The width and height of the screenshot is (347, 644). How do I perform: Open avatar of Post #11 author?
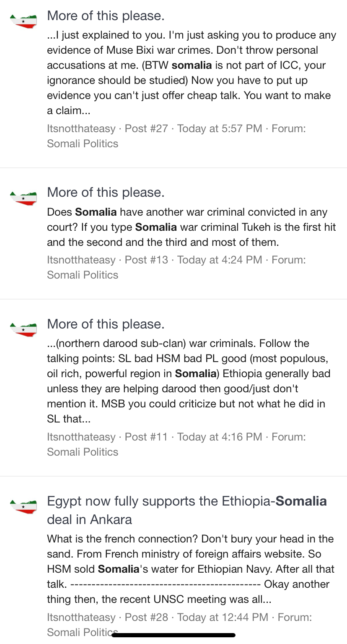pos(23,329)
